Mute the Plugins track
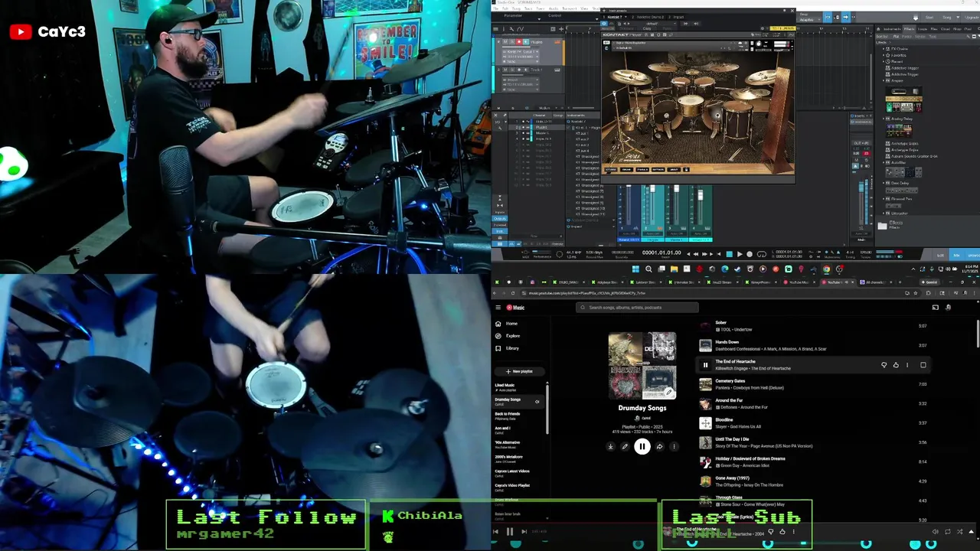The image size is (980, 551). pos(505,41)
